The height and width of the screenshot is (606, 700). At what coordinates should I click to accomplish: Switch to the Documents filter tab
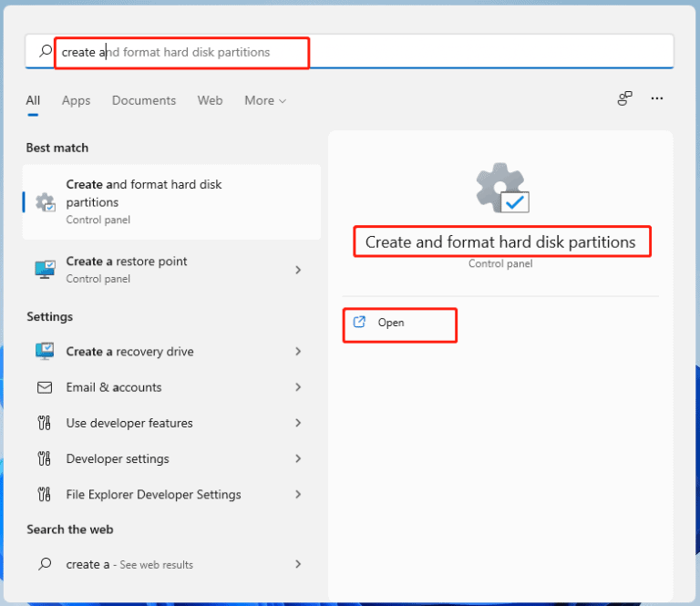(144, 100)
